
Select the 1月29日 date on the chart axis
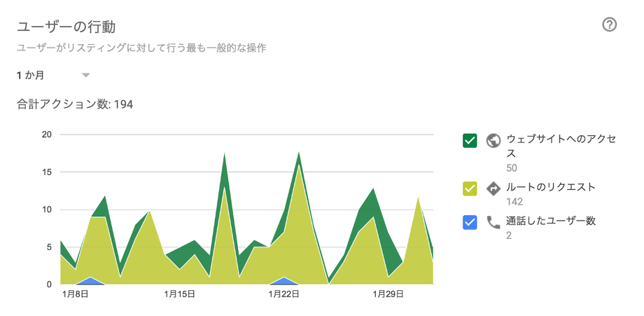(x=388, y=295)
